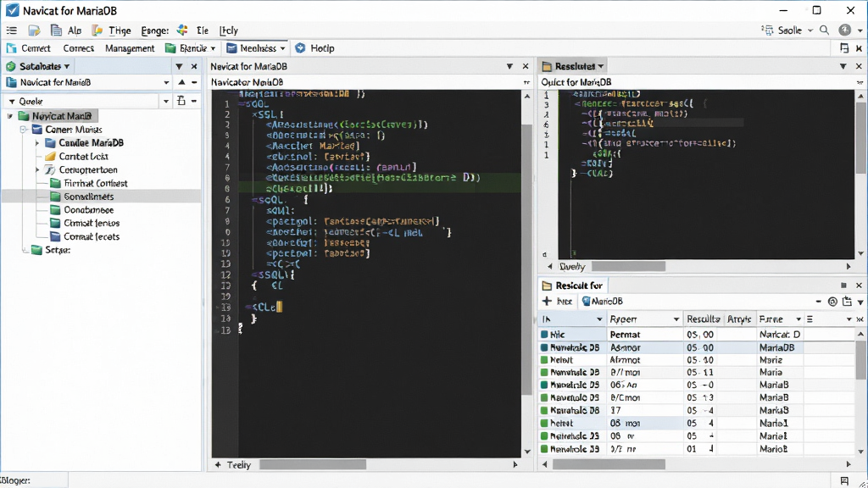Viewport: 868px width, 488px height.
Task: Open the Ele menu
Action: pyautogui.click(x=203, y=30)
